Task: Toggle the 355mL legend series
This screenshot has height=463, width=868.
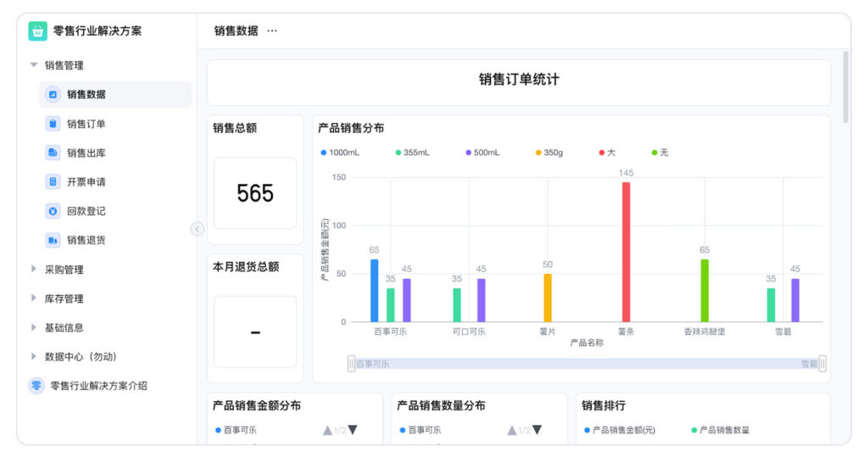Action: 412,153
